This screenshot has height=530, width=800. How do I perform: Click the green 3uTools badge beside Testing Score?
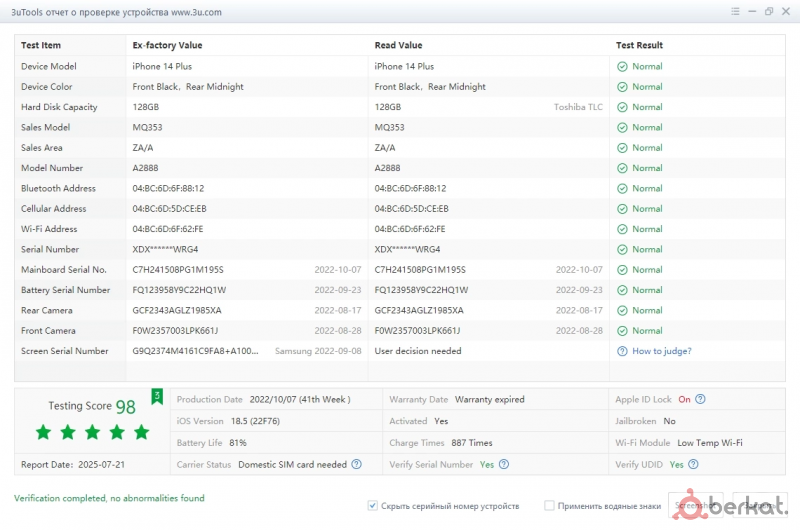click(x=157, y=396)
